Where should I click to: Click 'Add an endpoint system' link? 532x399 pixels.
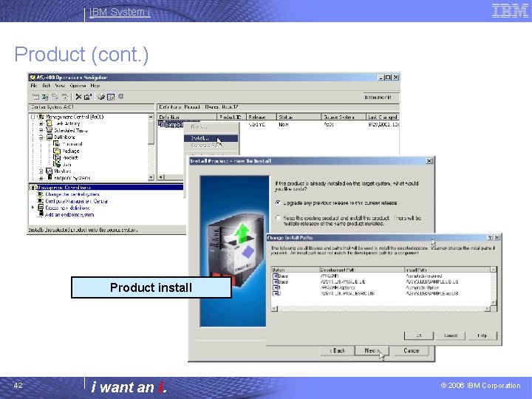69,214
